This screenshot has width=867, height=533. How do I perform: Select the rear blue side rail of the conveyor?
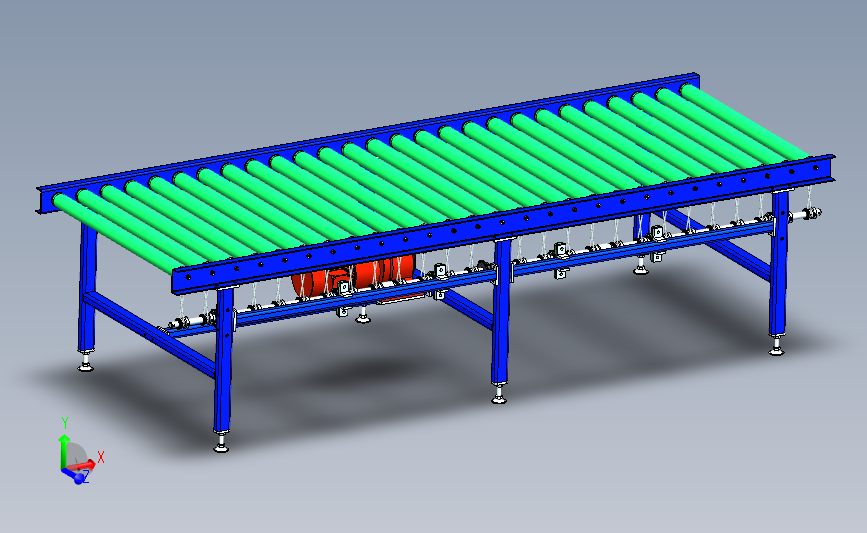point(368,133)
